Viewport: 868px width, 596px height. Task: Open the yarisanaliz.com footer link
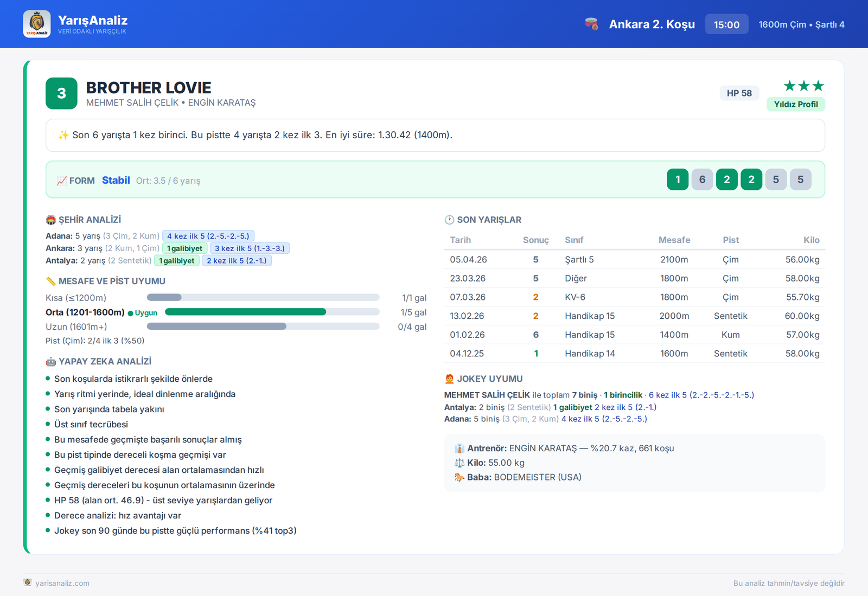tap(62, 583)
